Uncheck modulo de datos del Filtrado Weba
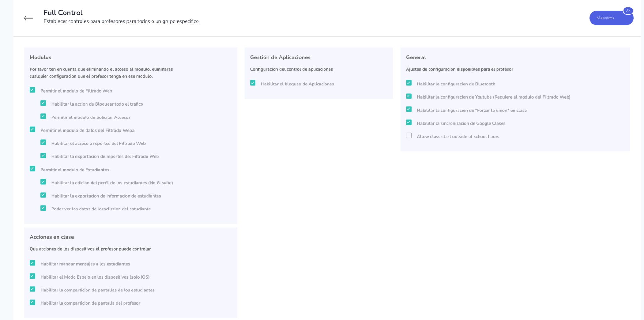 (32, 130)
